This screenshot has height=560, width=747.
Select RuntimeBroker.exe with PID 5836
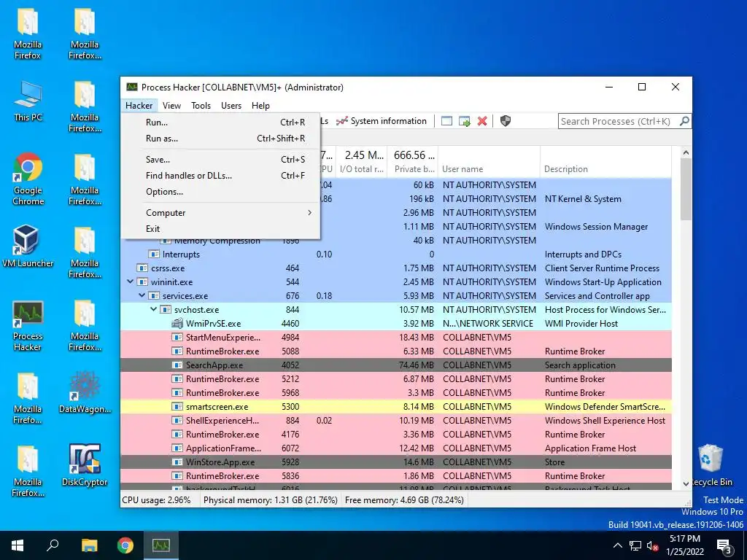(x=396, y=475)
